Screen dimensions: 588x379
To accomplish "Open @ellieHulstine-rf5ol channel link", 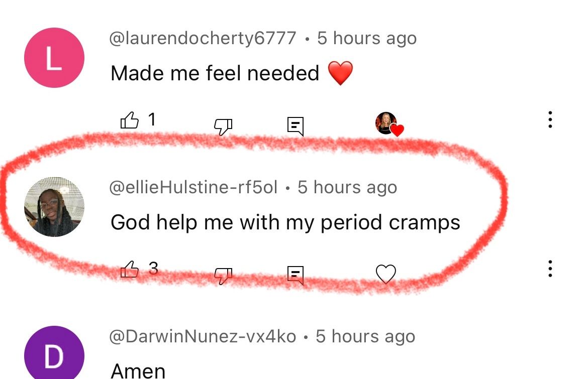I will point(193,187).
